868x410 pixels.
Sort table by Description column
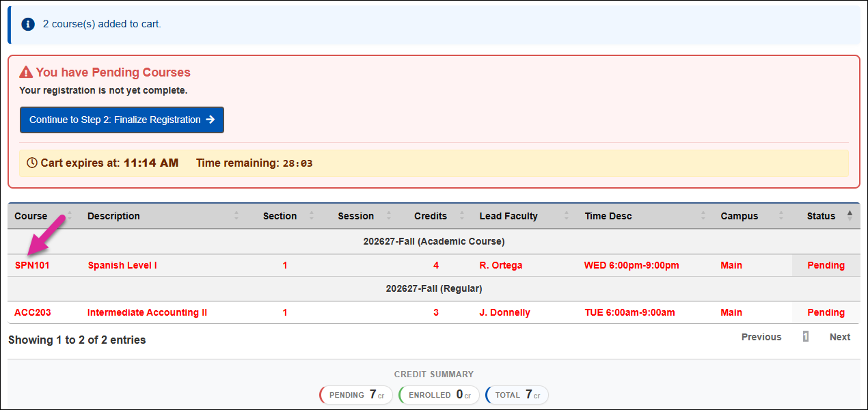pos(164,216)
